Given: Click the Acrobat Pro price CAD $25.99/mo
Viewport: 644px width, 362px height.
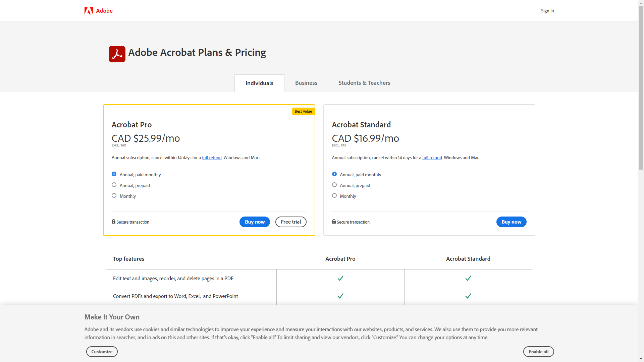Looking at the screenshot, I should [x=146, y=138].
